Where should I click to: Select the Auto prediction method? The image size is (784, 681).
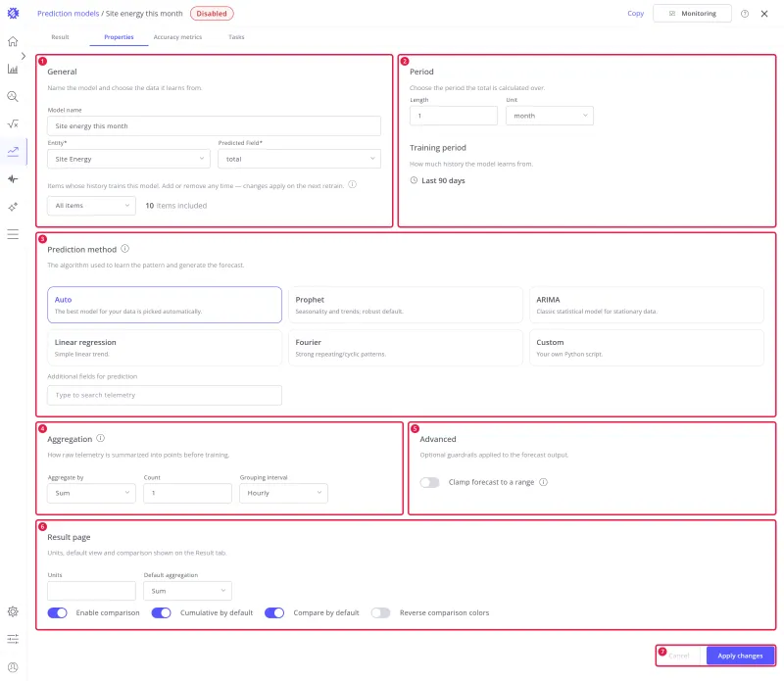coord(165,305)
